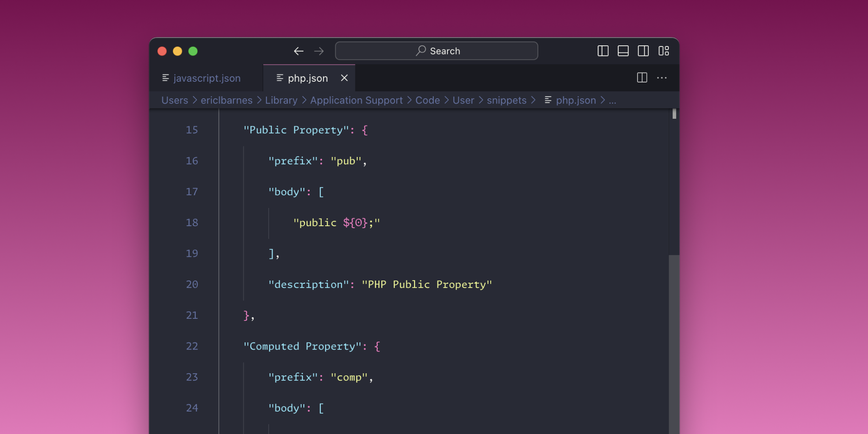The width and height of the screenshot is (868, 434).
Task: Close the php.json tab
Action: pyautogui.click(x=344, y=78)
